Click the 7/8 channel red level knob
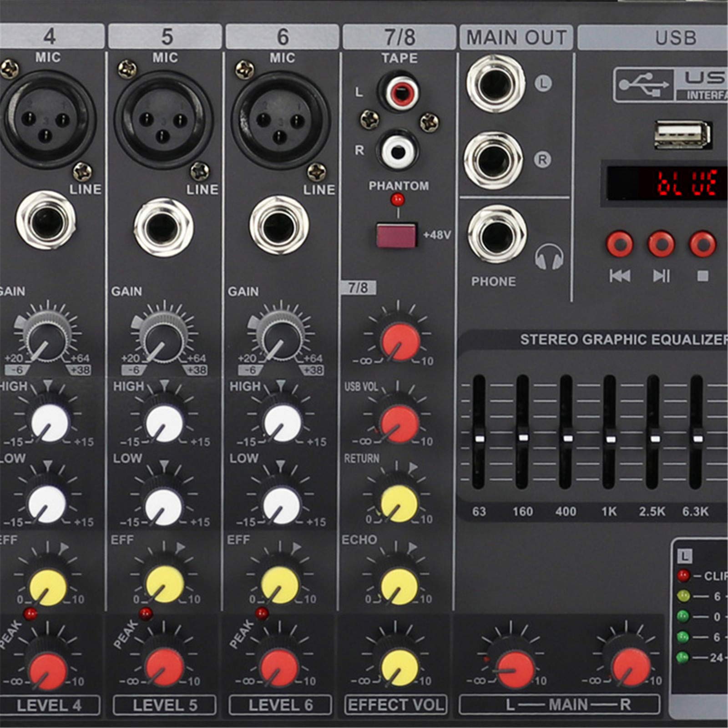This screenshot has width=728, height=728. tap(400, 341)
